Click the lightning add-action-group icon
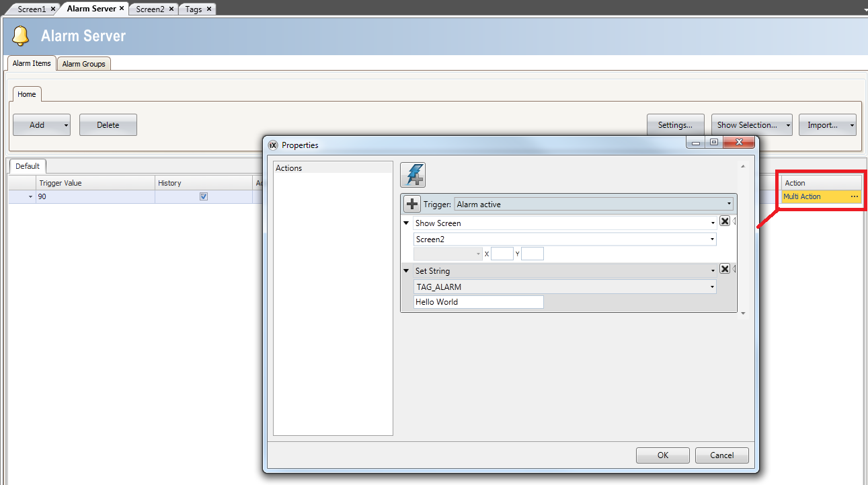Screen dimensions: 868x485 pos(413,175)
